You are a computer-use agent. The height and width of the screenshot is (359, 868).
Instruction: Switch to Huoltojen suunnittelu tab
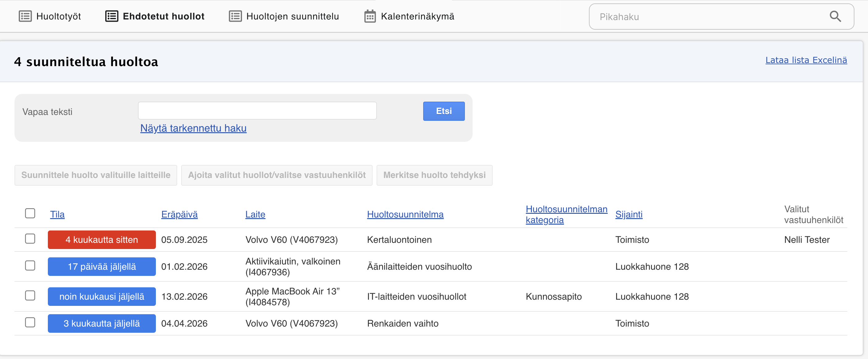pos(292,16)
